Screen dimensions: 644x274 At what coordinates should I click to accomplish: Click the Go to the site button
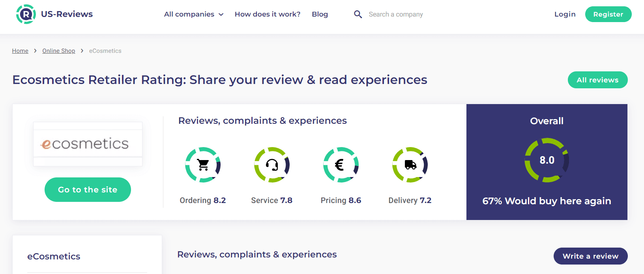point(88,190)
